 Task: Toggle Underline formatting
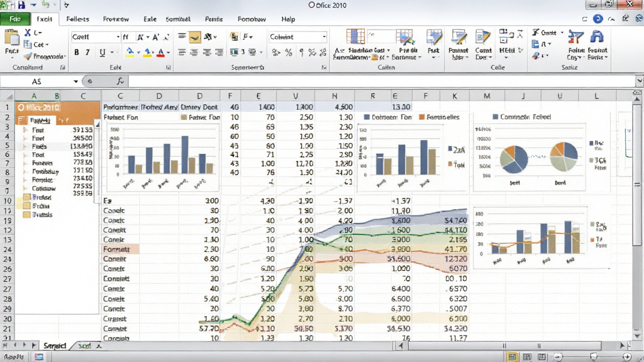(x=103, y=53)
